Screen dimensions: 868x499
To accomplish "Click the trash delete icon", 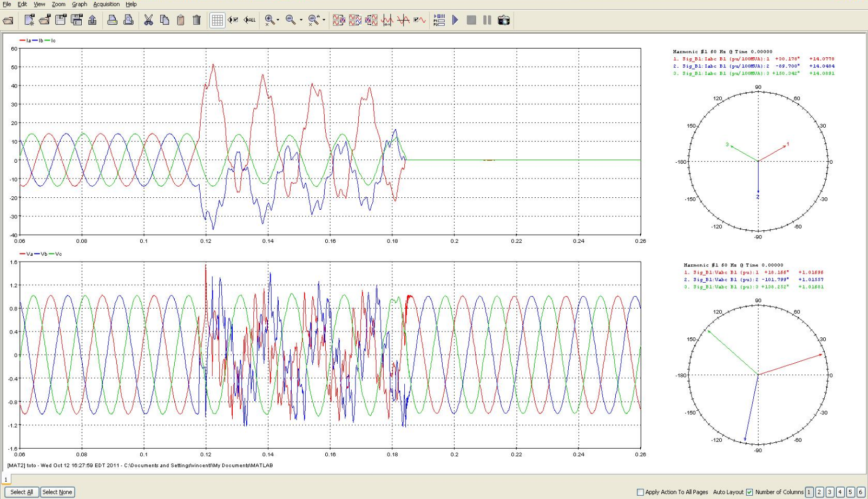I will [x=196, y=20].
